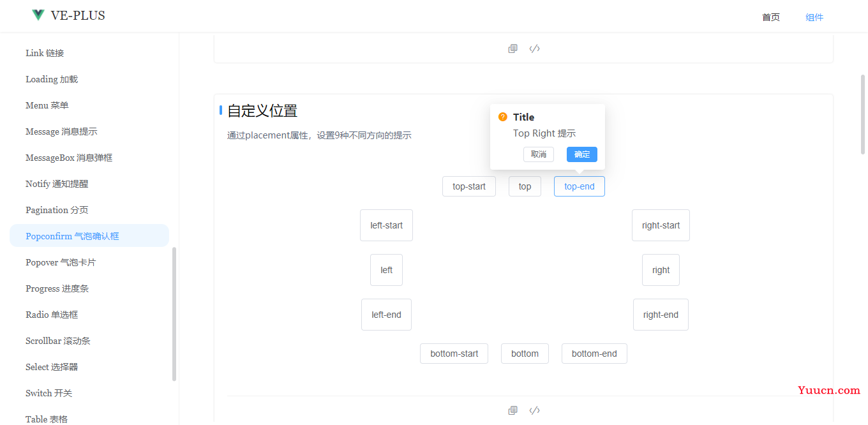
Task: Click the 自定义位置 section heading
Action: (x=262, y=110)
